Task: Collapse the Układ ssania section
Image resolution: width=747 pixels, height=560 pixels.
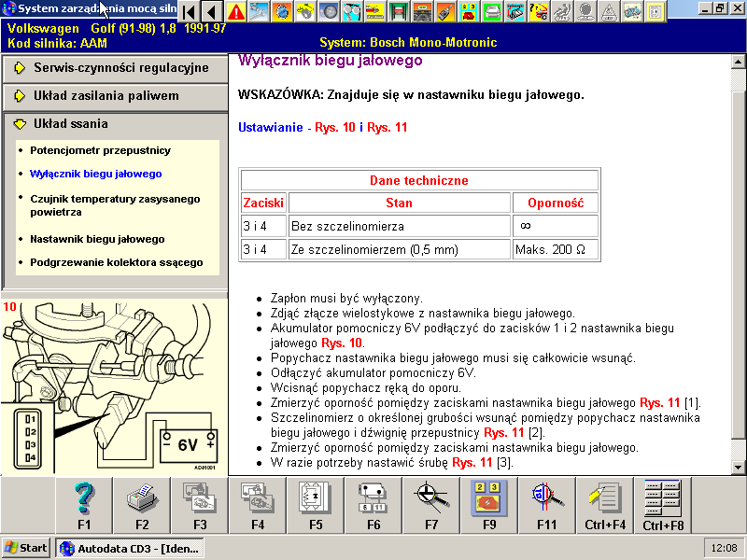Action: point(115,124)
